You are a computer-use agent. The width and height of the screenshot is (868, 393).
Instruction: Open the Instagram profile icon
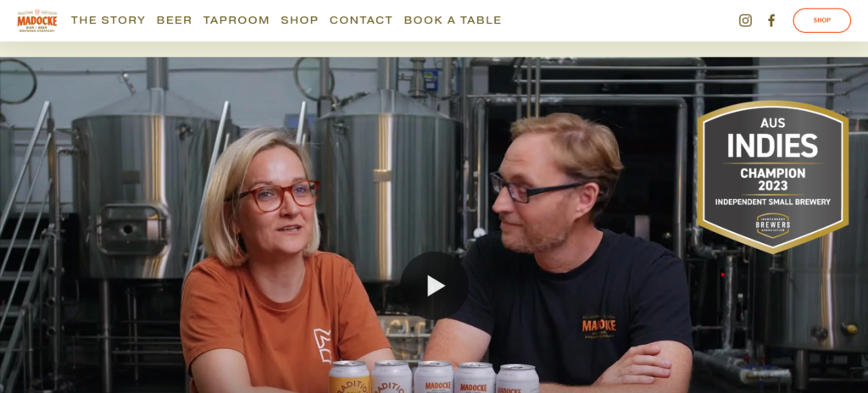click(x=745, y=20)
